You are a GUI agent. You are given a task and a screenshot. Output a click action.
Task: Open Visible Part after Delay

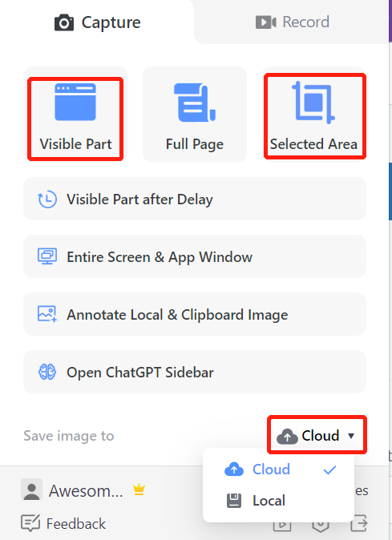(x=195, y=199)
